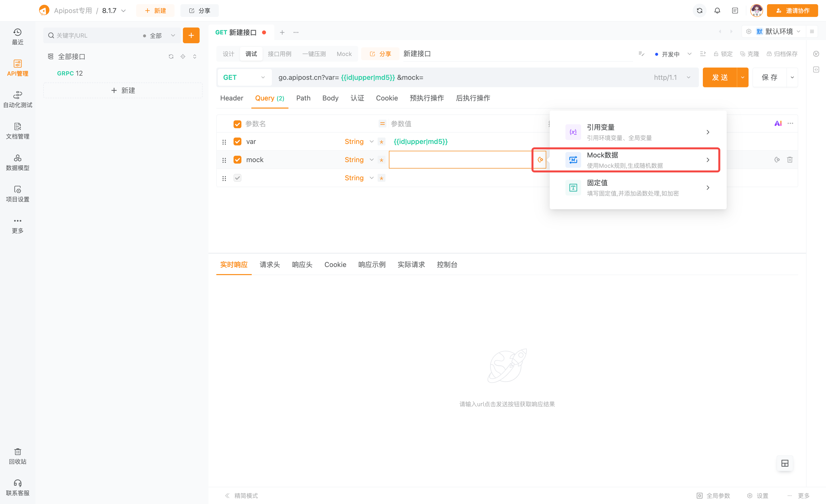Open the 全部 search filter dropdown
The image size is (826, 504).
(159, 36)
